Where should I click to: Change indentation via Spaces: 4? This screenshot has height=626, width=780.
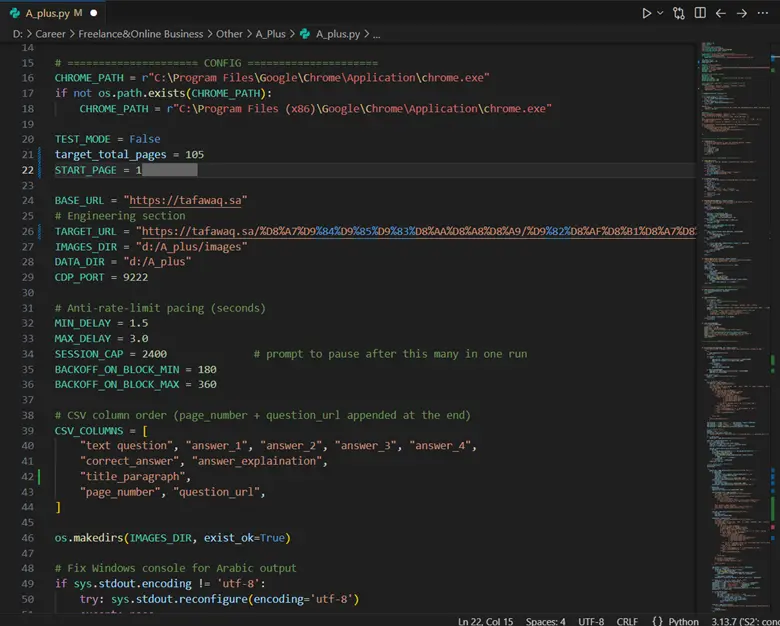tap(546, 621)
